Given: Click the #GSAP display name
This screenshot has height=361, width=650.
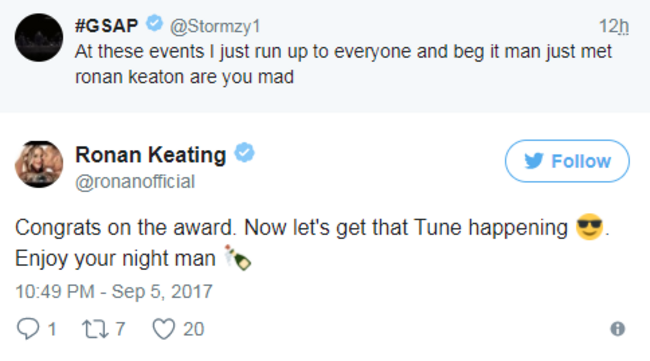Looking at the screenshot, I should (106, 26).
